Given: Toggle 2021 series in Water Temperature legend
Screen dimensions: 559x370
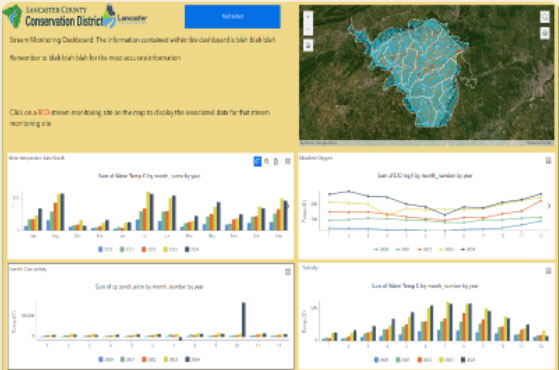Looking at the screenshot, I should (127, 250).
